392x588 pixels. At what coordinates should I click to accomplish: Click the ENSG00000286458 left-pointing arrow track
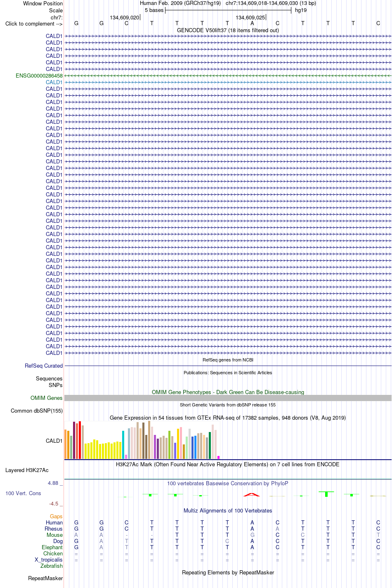[x=228, y=76]
